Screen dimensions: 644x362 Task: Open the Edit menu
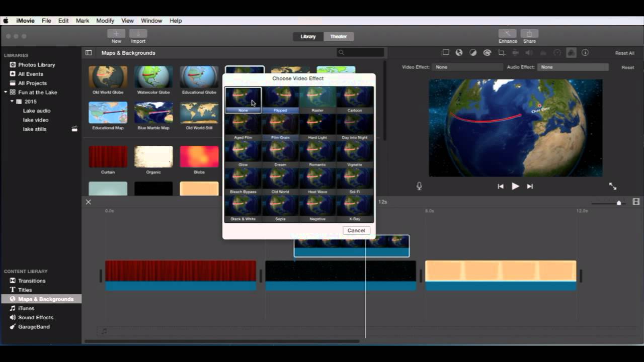pyautogui.click(x=63, y=21)
